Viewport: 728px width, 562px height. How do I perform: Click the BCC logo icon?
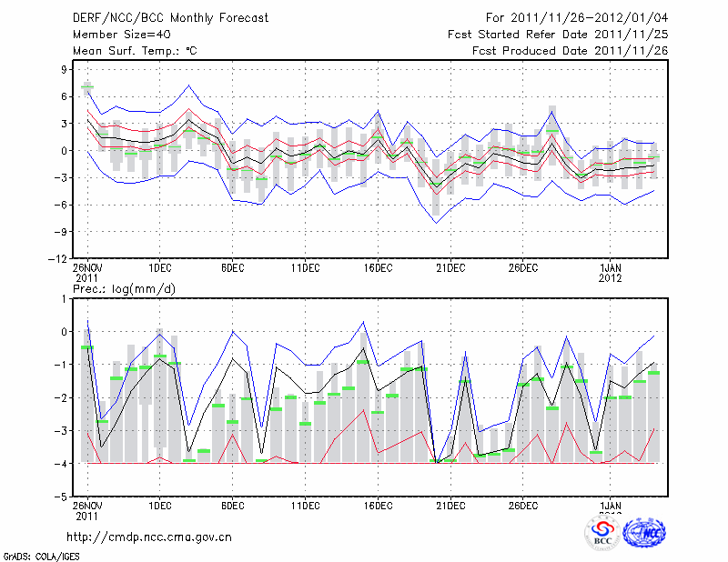coord(602,533)
